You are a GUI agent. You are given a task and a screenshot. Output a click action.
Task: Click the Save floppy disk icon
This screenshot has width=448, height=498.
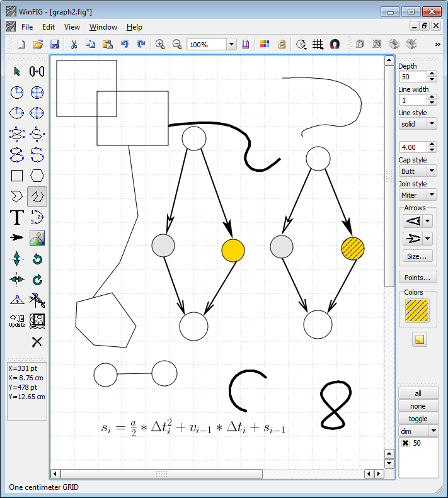point(55,44)
